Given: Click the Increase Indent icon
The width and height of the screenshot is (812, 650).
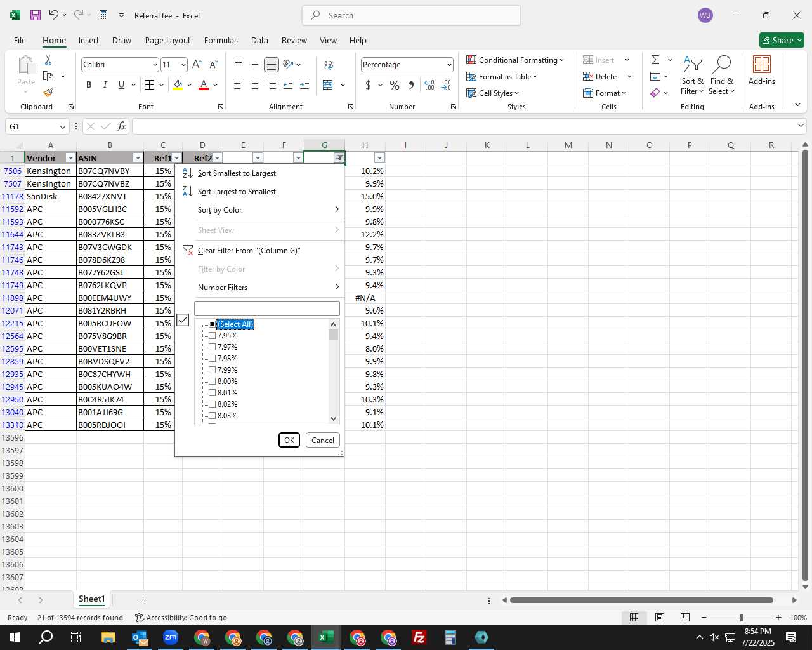Looking at the screenshot, I should click(304, 85).
